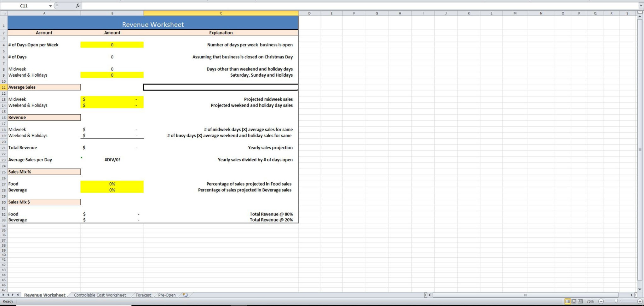Select column M header
The image size is (644, 306).
tap(515, 13)
